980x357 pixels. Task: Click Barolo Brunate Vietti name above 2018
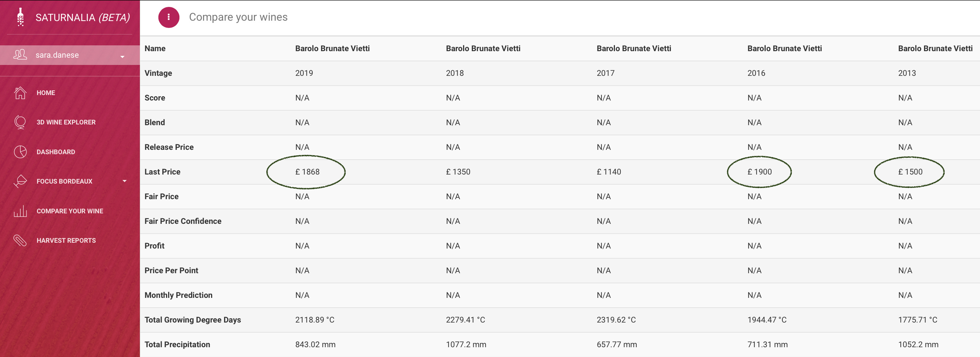point(483,48)
